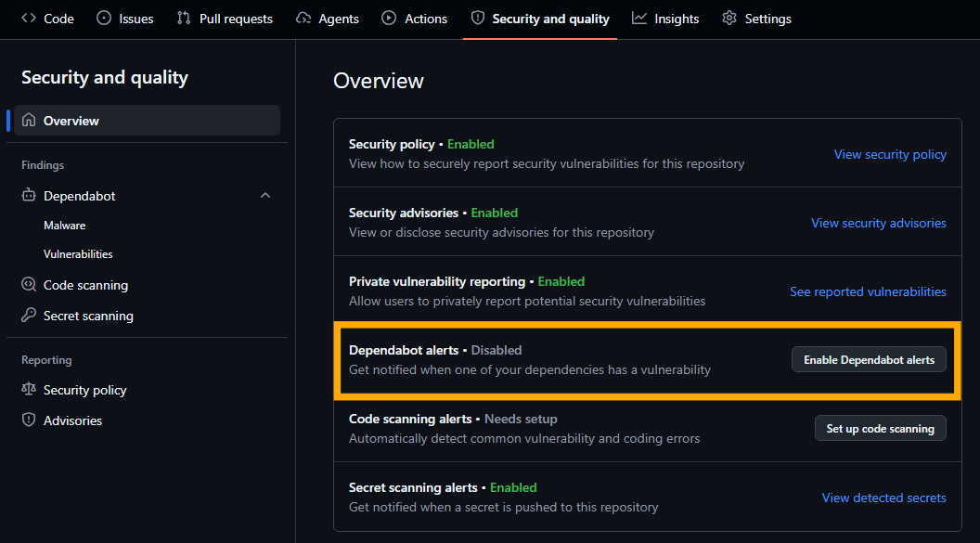Open the Actions tab
The width and height of the screenshot is (980, 543).
415,19
